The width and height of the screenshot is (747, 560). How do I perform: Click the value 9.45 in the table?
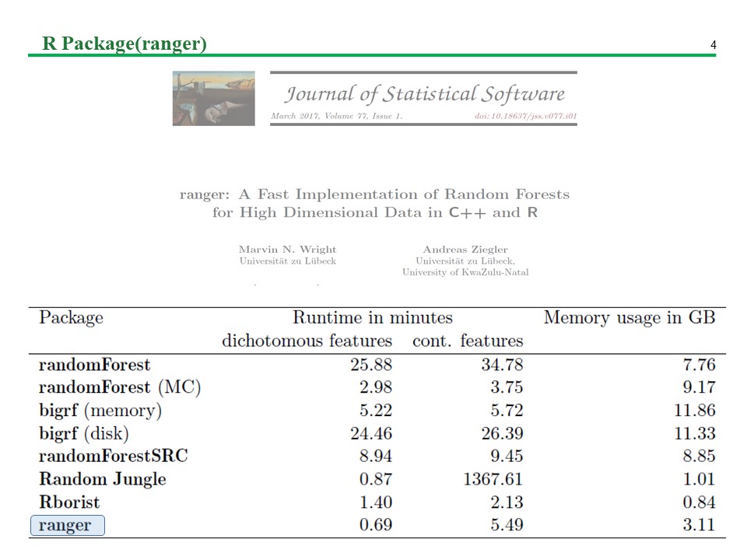tap(507, 457)
